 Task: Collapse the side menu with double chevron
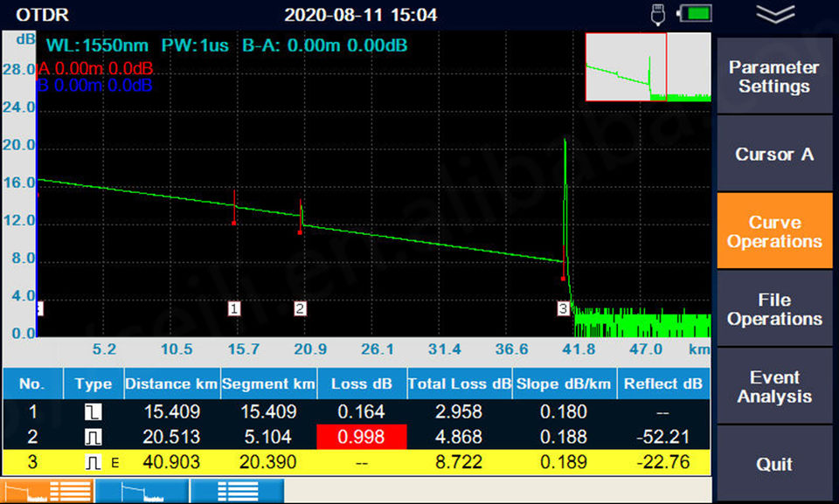tap(775, 15)
